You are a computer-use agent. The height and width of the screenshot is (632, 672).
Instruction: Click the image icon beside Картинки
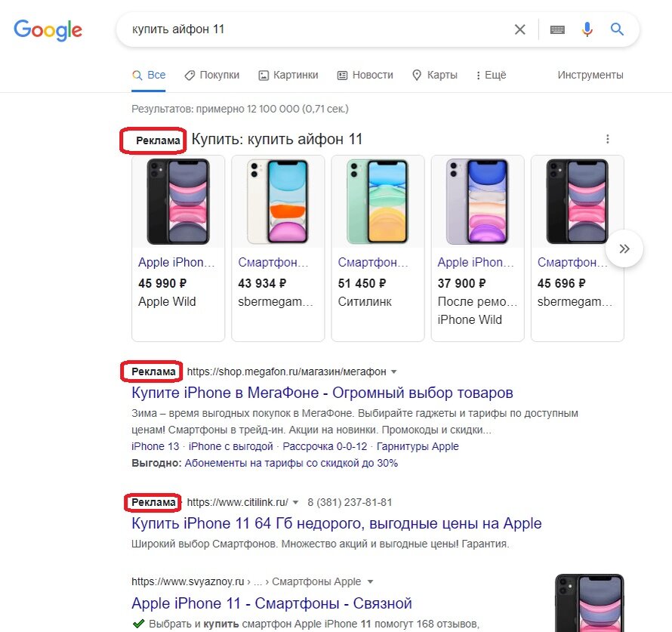point(264,75)
